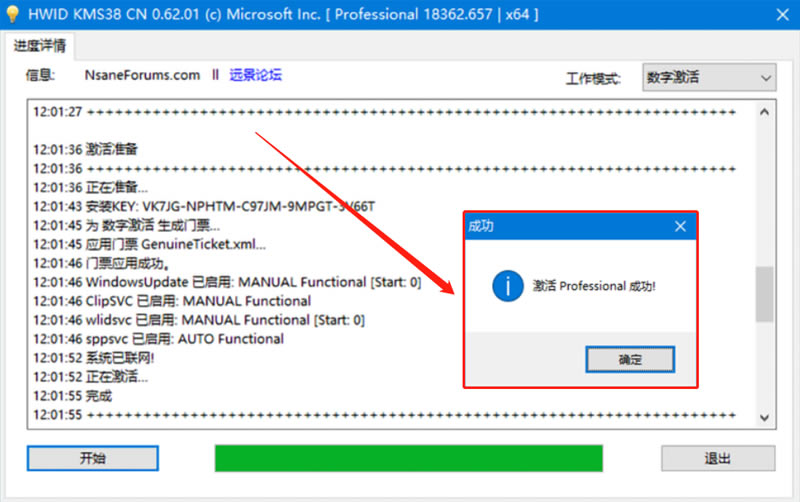Click the 开始 start button
The image size is (800, 502).
tap(93, 458)
